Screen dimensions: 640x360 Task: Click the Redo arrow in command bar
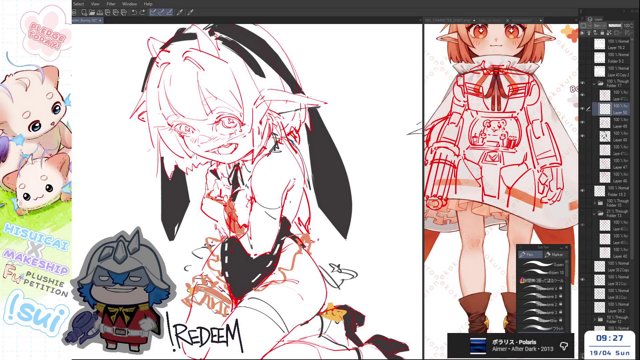142,12
